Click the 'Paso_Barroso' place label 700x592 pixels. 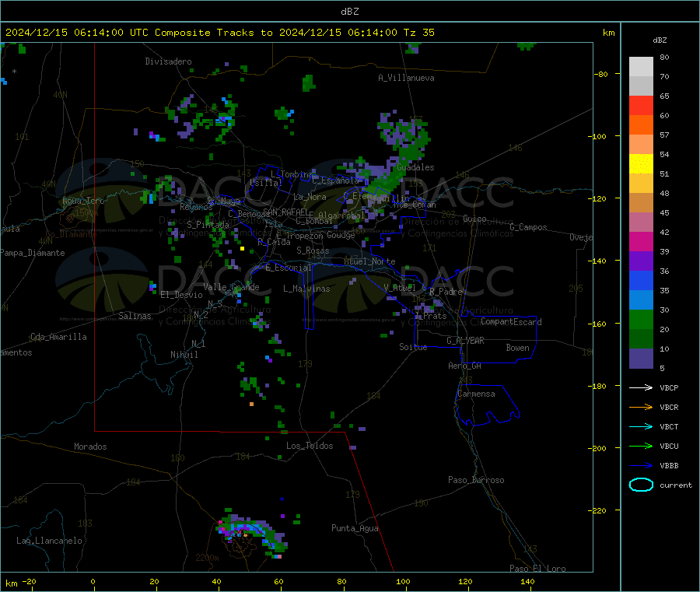pos(476,480)
